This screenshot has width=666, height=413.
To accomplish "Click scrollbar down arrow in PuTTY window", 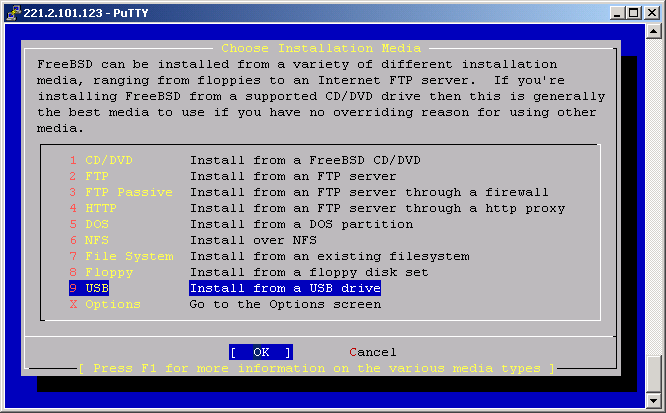I will (x=653, y=400).
